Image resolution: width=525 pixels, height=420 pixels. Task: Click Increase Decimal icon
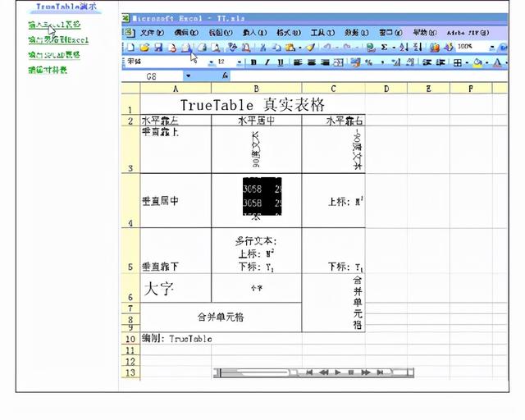pos(396,62)
